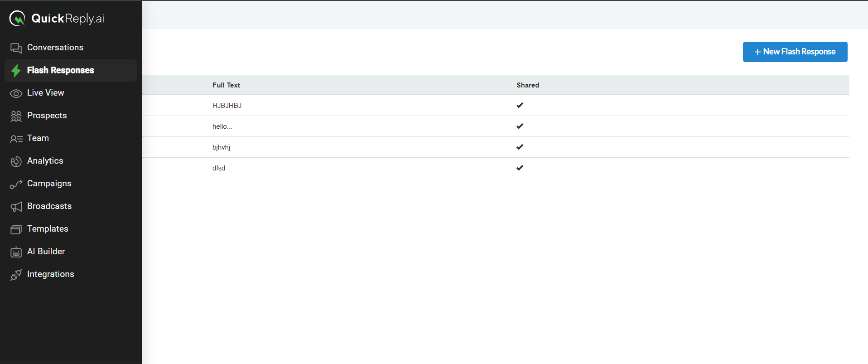Toggle Shared checkmark for hello... row

click(x=520, y=126)
